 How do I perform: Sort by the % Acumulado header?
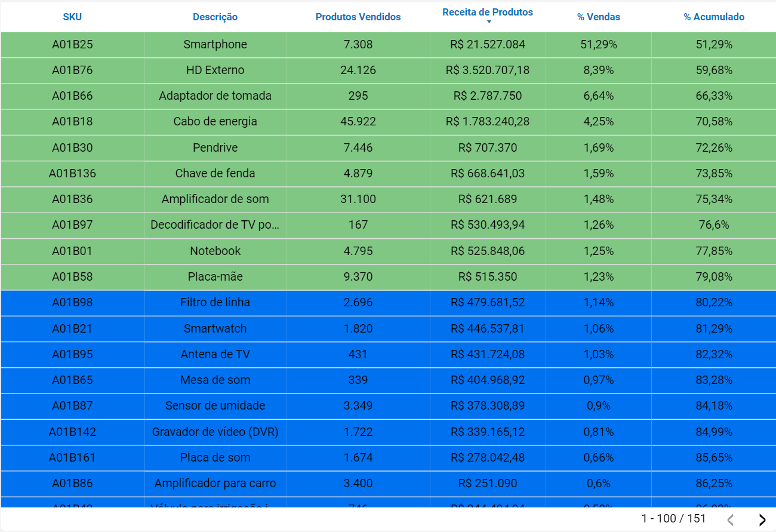coord(714,17)
